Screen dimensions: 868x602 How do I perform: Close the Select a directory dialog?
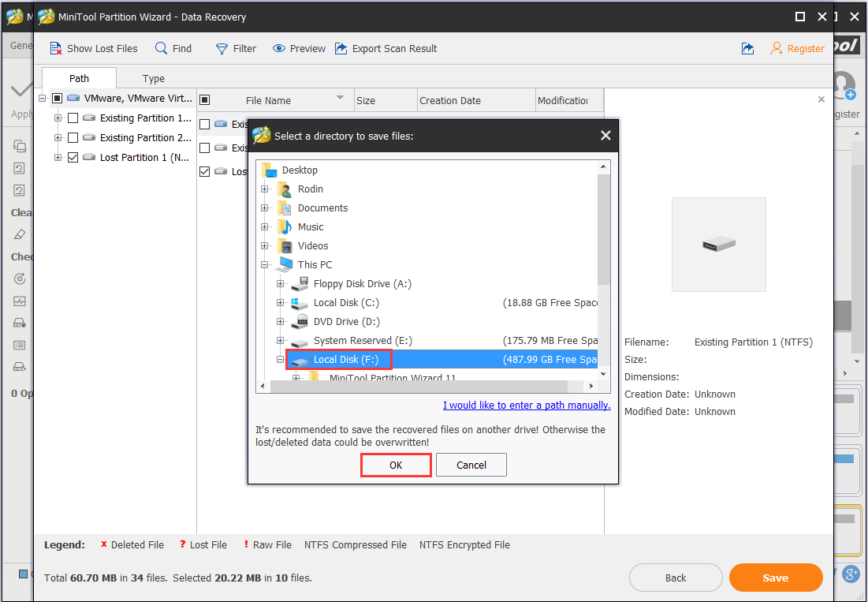click(x=605, y=135)
